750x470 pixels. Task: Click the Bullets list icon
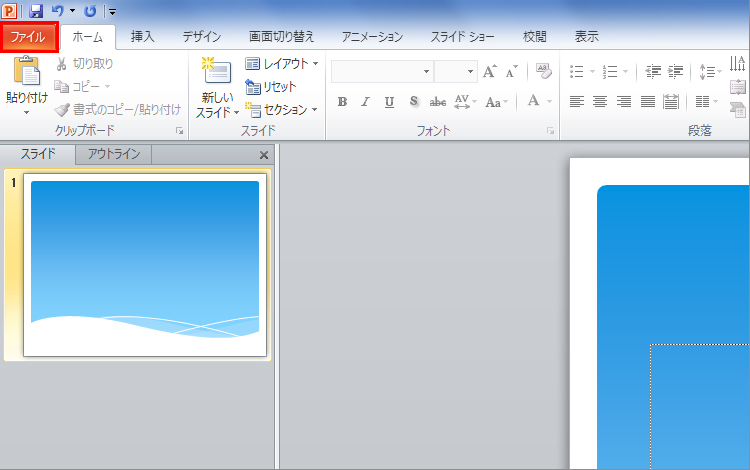(577, 72)
